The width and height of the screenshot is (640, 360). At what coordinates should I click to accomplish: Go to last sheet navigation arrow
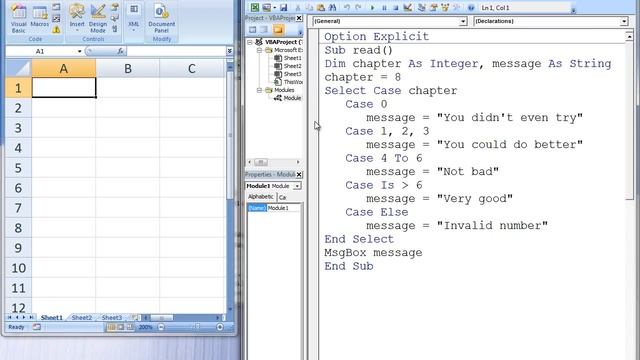31,317
